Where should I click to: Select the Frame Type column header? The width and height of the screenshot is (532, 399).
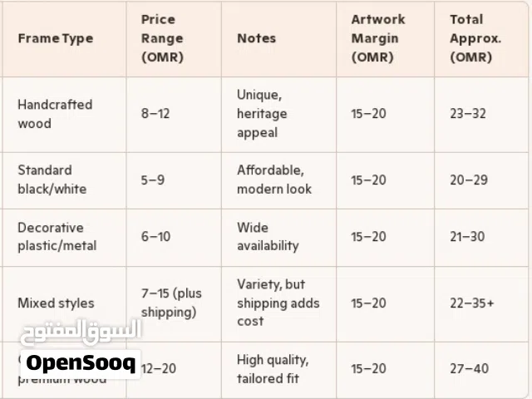(56, 38)
